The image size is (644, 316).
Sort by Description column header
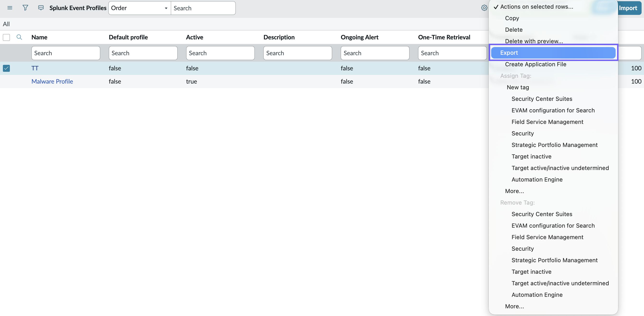[279, 37]
